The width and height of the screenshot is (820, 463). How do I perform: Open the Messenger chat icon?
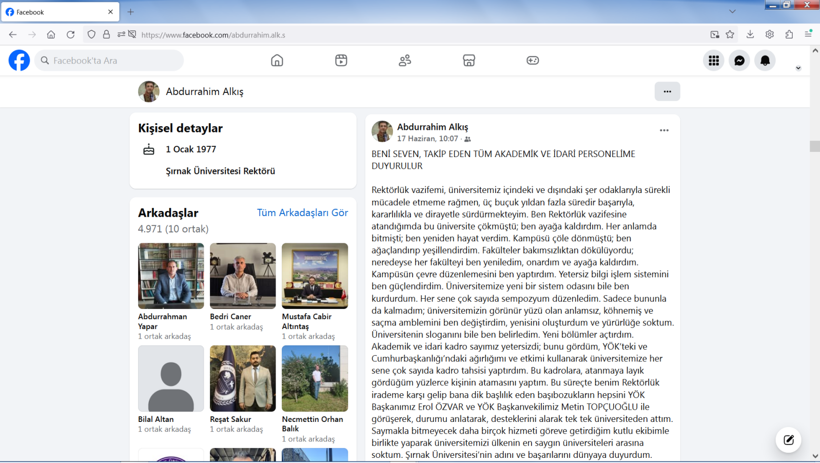tap(739, 61)
